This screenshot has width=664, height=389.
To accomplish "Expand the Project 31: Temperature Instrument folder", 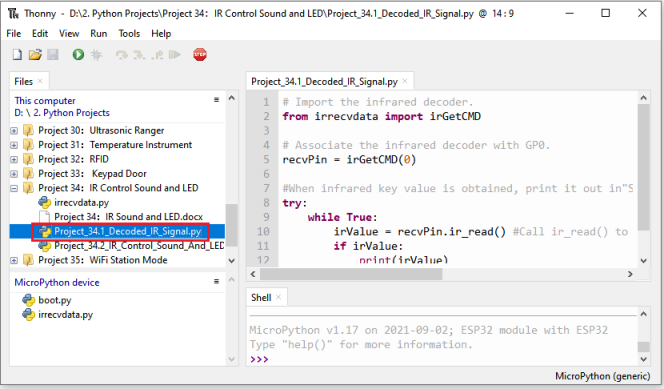I will pyautogui.click(x=14, y=145).
